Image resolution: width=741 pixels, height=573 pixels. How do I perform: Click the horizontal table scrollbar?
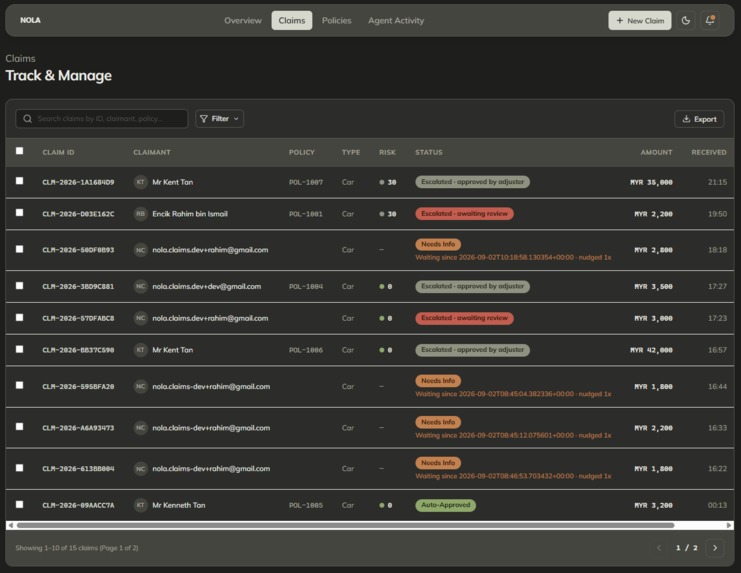click(x=345, y=525)
